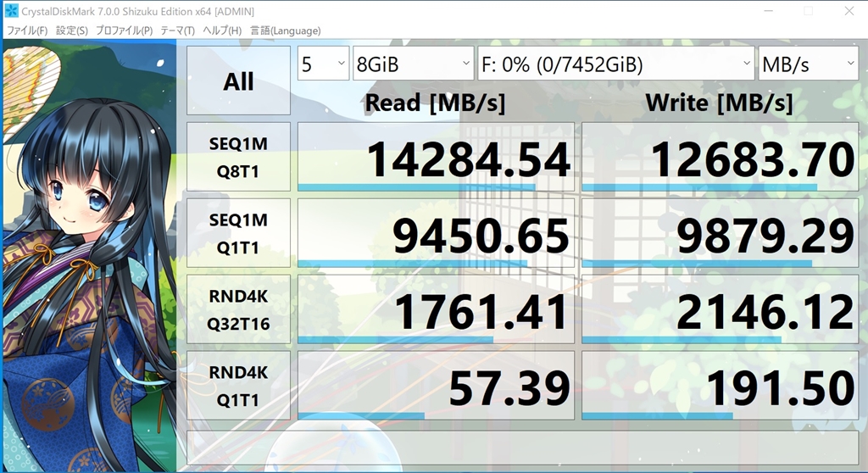
Task: Click the empty comment field at bottom
Action: pyautogui.click(x=522, y=448)
